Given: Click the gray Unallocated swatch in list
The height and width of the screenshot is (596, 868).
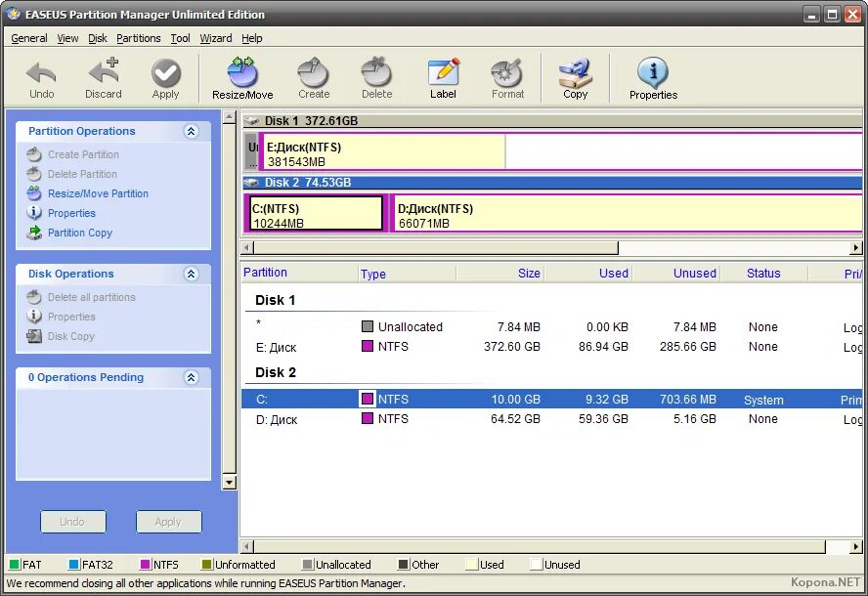Looking at the screenshot, I should 367,326.
